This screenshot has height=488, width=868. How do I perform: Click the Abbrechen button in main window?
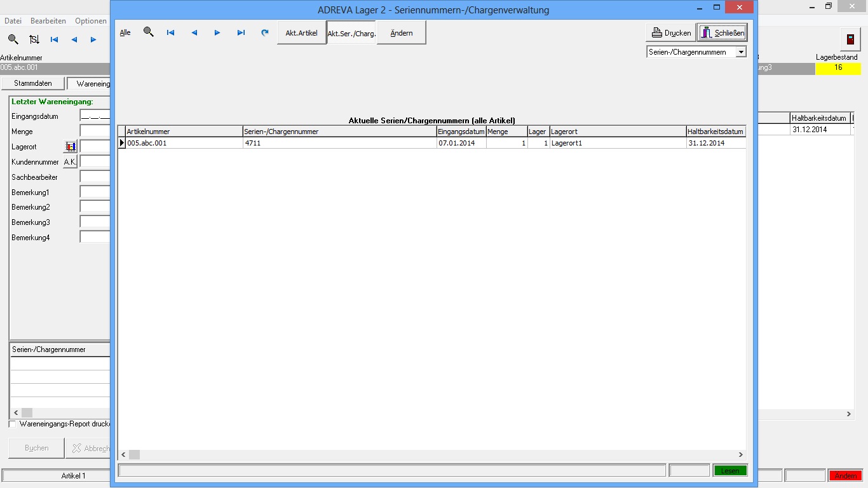(x=89, y=448)
